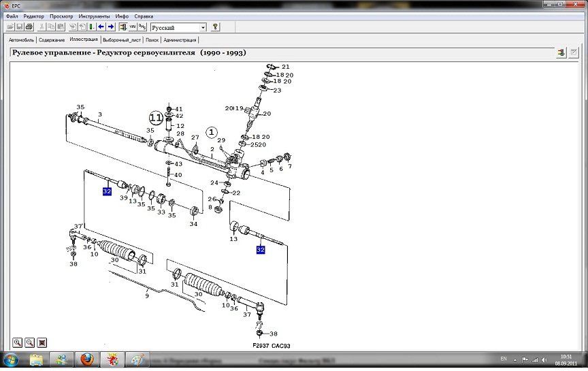Click the VIN toolbar button
The height and width of the screenshot is (371, 588).
tap(133, 27)
